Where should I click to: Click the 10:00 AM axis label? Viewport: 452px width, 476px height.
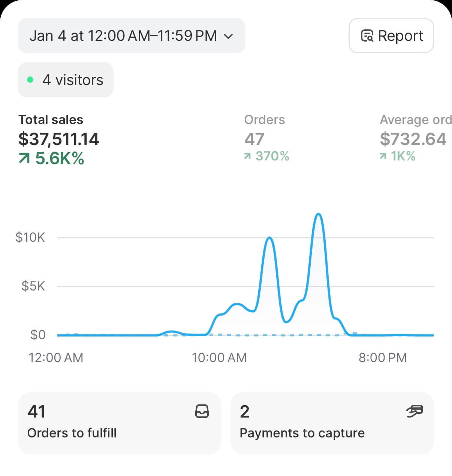pos(219,358)
